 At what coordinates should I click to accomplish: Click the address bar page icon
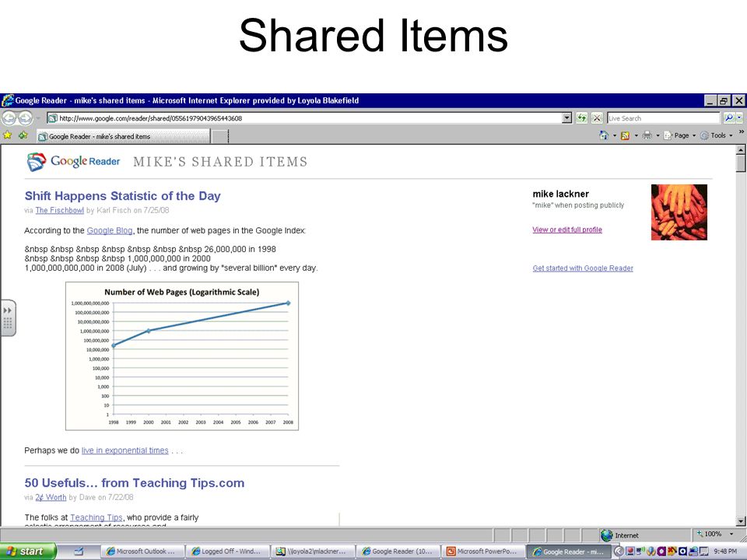tap(52, 118)
